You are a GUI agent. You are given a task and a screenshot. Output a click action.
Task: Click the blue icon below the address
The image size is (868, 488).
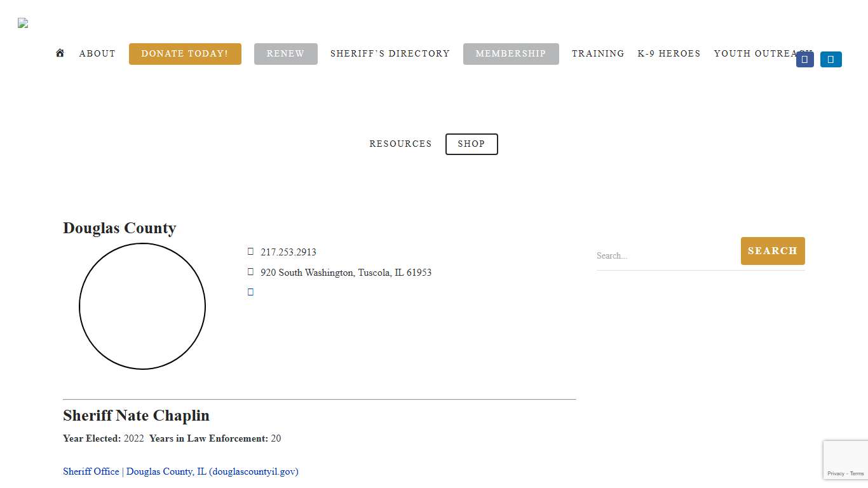[250, 292]
